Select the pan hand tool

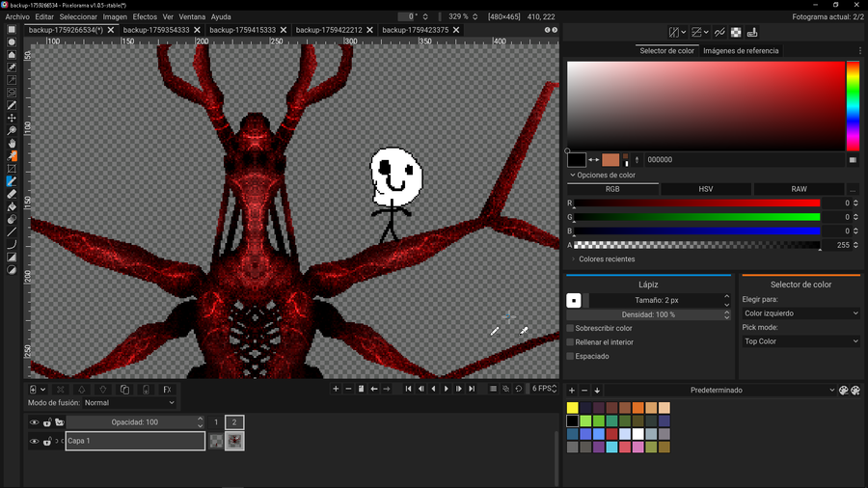(x=12, y=144)
